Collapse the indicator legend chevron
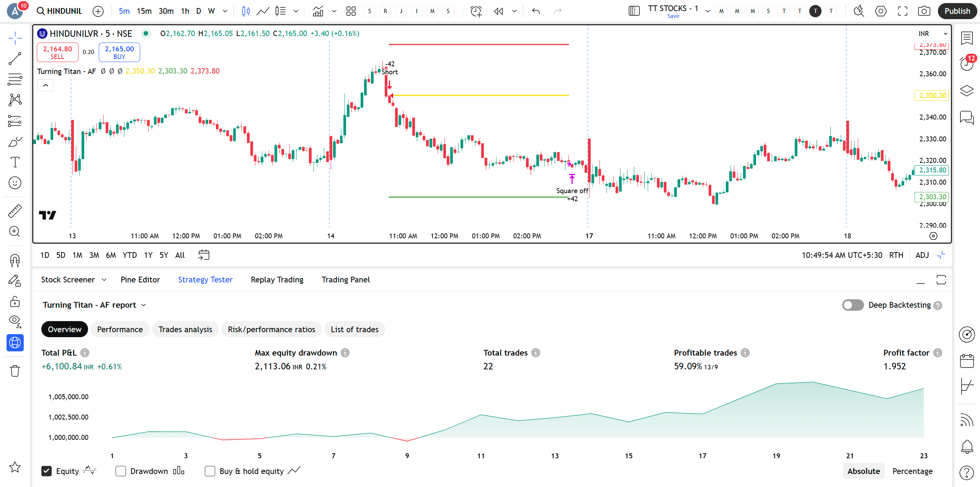980x487 pixels. point(46,85)
